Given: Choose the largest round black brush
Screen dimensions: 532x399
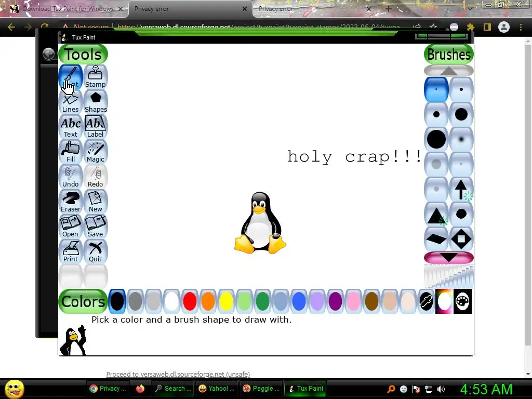Looking at the screenshot, I should 436,139.
